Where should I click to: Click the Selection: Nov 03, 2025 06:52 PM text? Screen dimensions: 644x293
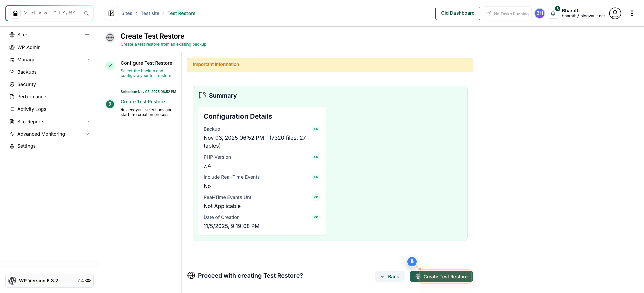pos(149,92)
